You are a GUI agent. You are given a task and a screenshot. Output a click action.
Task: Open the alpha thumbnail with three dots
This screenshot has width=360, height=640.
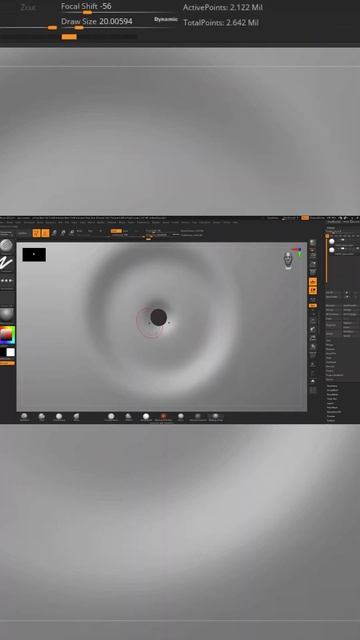(x=6, y=281)
